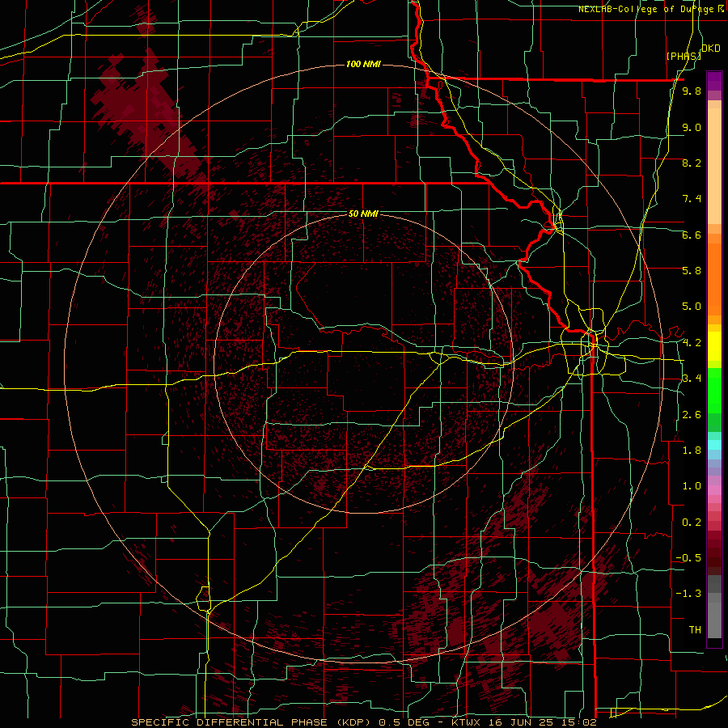Pick the gray TH segment of color bar

(714, 620)
